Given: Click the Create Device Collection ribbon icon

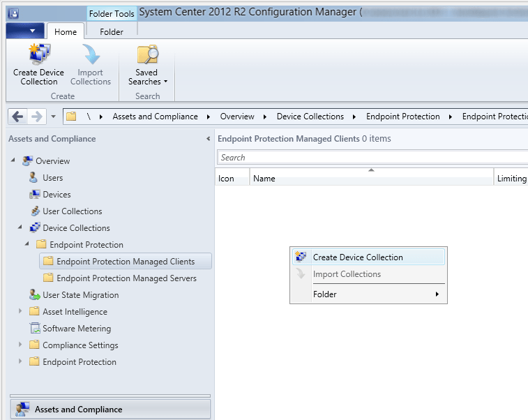Looking at the screenshot, I should click(x=39, y=54).
